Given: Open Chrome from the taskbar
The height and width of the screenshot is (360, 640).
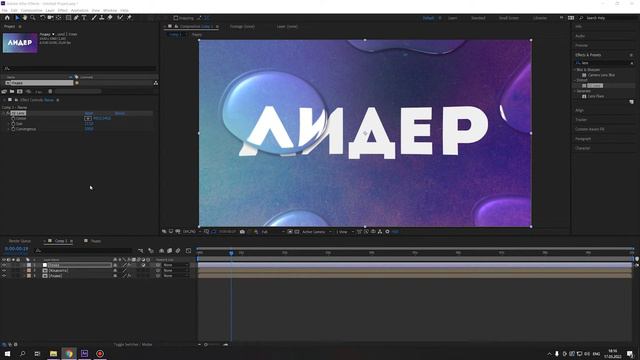Looking at the screenshot, I should (x=69, y=353).
